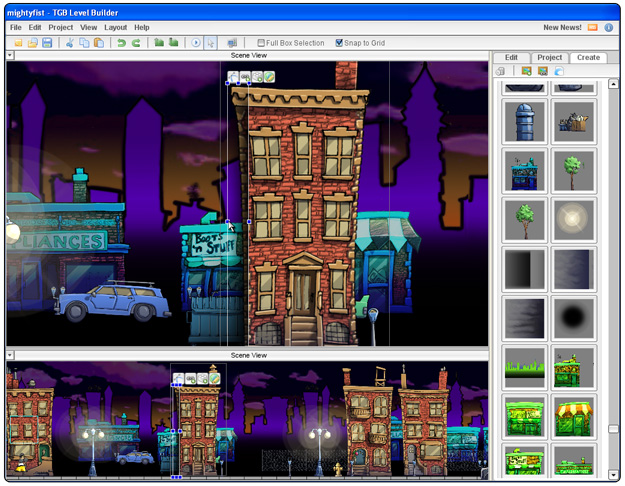Viewport: 625px width, 486px height.
Task: Click the blue swirl icon in Create toolbar
Action: click(x=559, y=71)
